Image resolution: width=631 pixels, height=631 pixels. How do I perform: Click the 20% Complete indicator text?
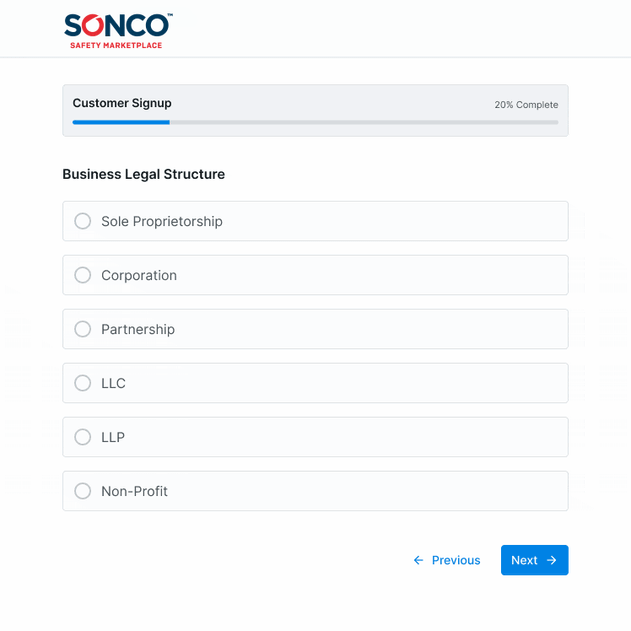tap(526, 105)
